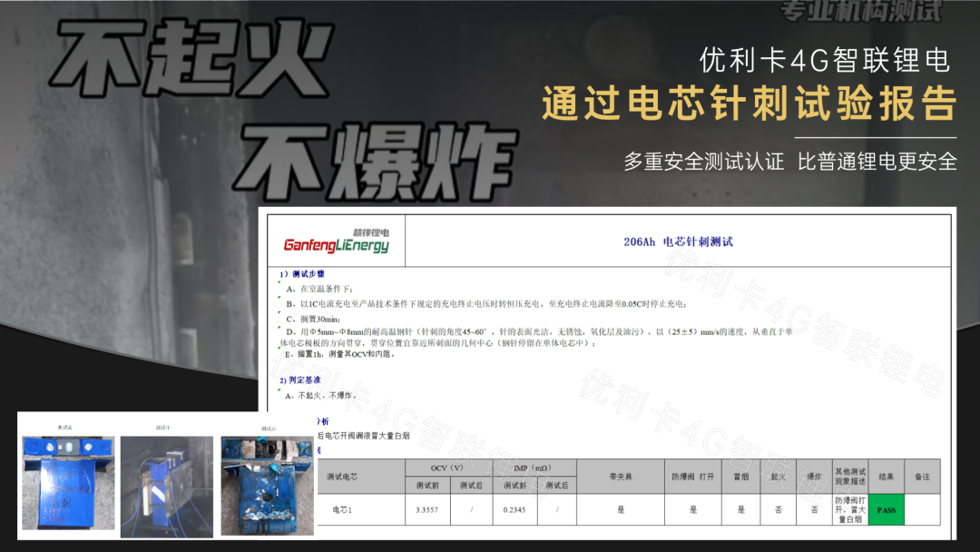
Task: Click the "防爆阀打开, 冒大量白烟" description cell
Action: (x=850, y=510)
